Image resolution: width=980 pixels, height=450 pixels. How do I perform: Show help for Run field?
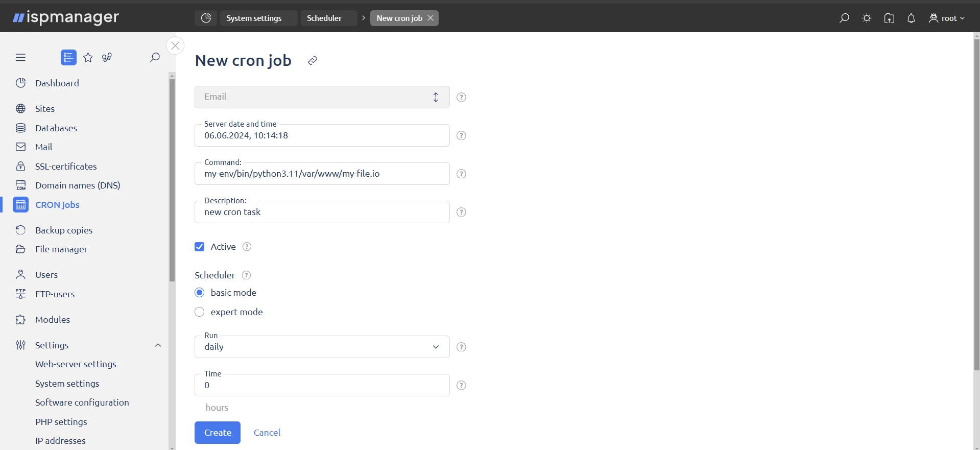[x=461, y=347]
